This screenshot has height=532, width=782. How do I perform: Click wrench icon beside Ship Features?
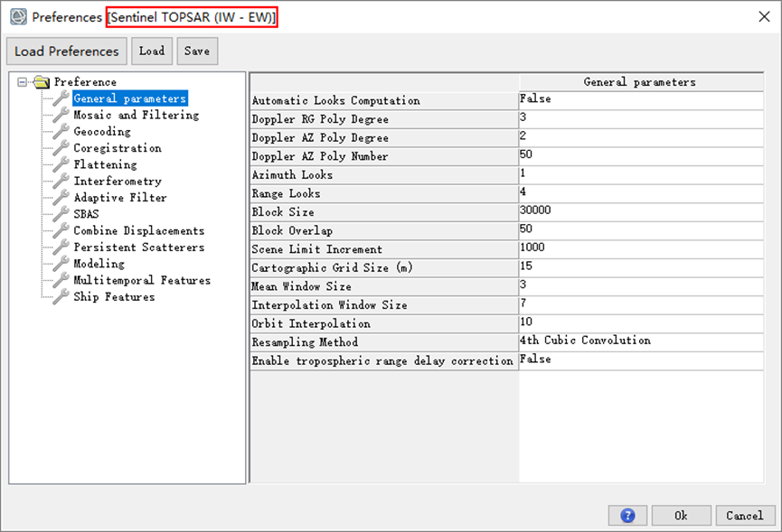pyautogui.click(x=61, y=296)
